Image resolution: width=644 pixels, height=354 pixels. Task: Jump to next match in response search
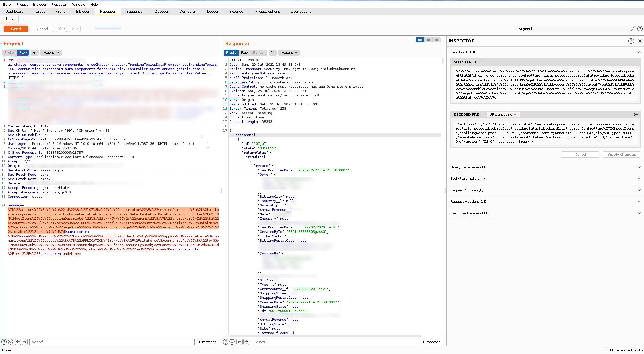click(x=246, y=342)
